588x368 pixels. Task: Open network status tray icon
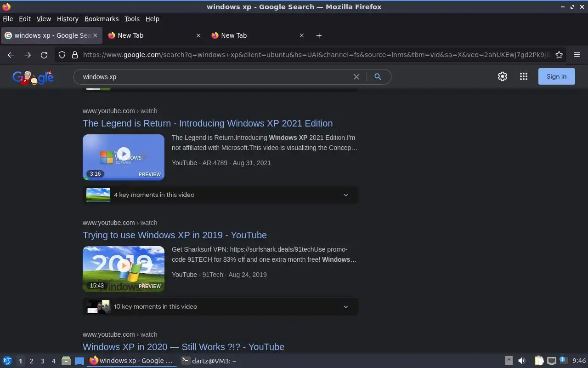pyautogui.click(x=552, y=361)
